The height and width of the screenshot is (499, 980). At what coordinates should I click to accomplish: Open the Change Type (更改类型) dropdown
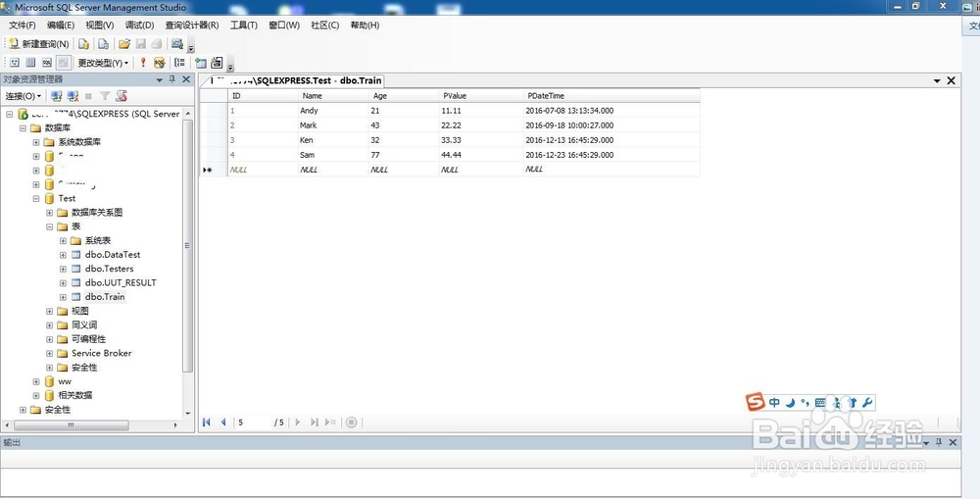pos(103,63)
